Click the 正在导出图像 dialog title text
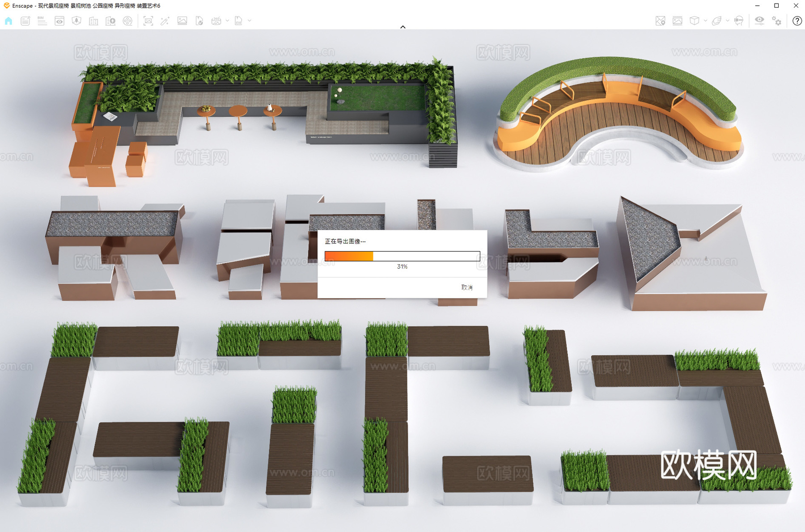 point(345,241)
